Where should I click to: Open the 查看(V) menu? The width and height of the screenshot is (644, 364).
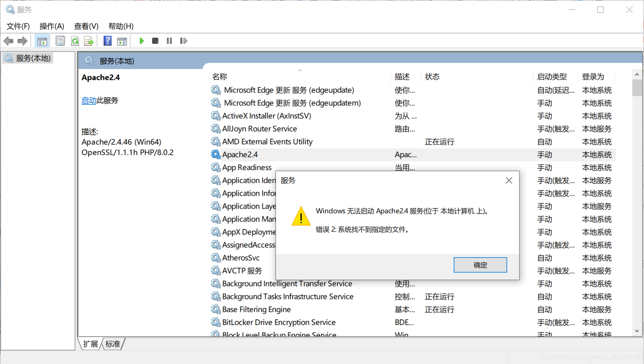coord(86,26)
